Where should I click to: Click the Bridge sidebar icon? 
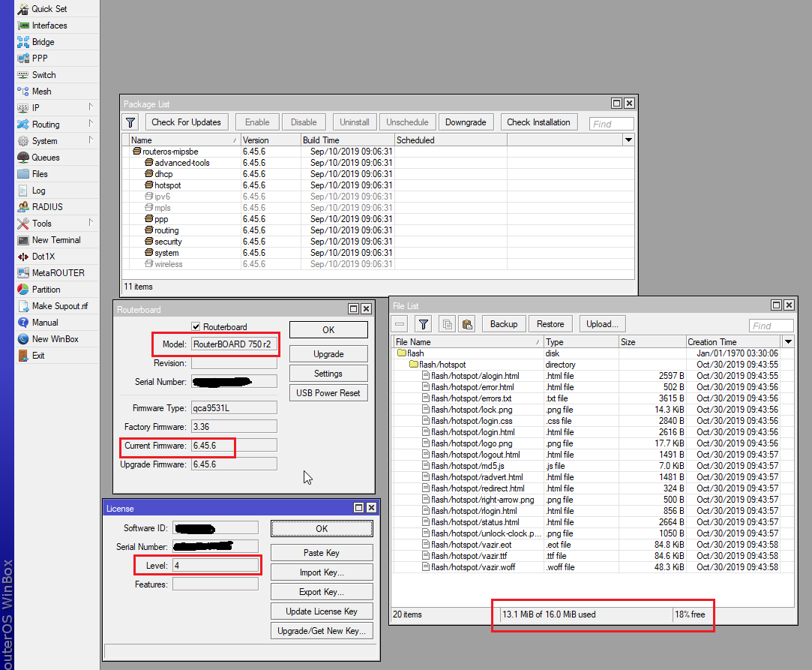click(x=23, y=42)
